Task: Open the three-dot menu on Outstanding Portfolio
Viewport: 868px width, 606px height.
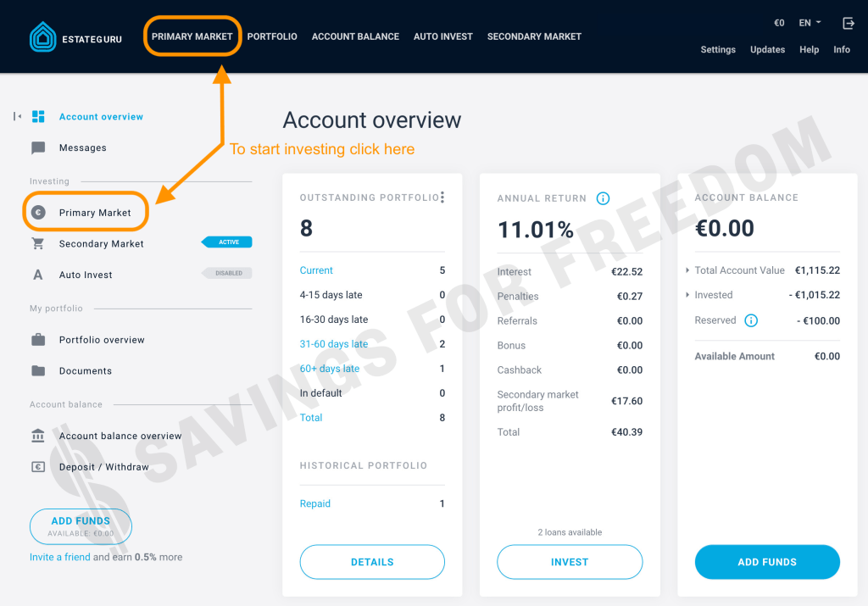Action: point(443,196)
